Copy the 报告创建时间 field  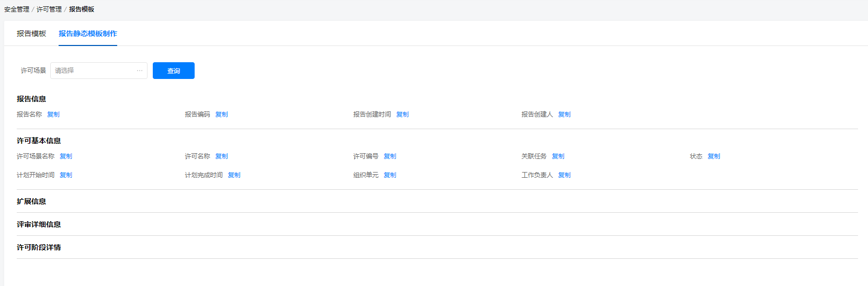tap(403, 115)
